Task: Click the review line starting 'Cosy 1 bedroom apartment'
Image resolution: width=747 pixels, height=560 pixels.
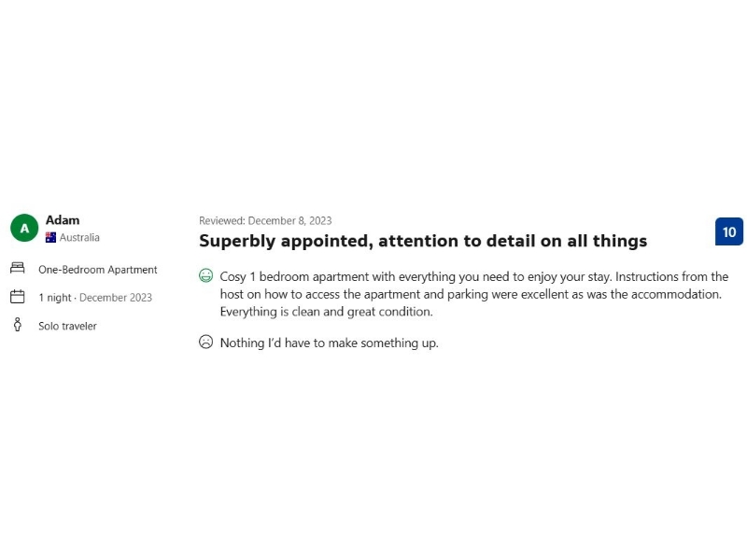Action: [x=473, y=277]
